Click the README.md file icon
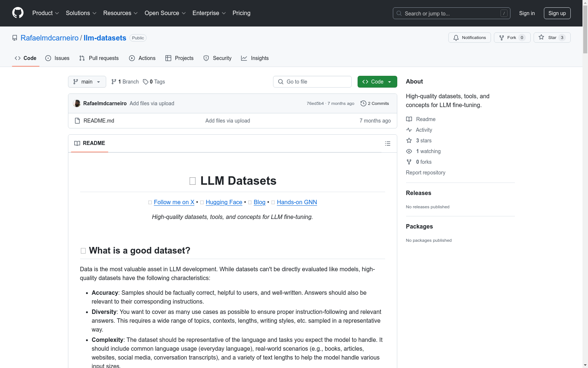Screen dimensions: 588x368 77,121
